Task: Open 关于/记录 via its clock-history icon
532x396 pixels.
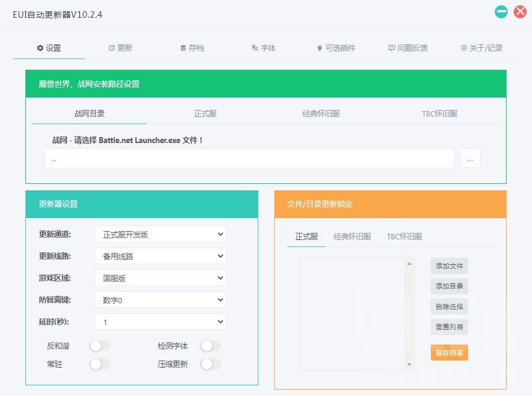Action: click(x=465, y=49)
